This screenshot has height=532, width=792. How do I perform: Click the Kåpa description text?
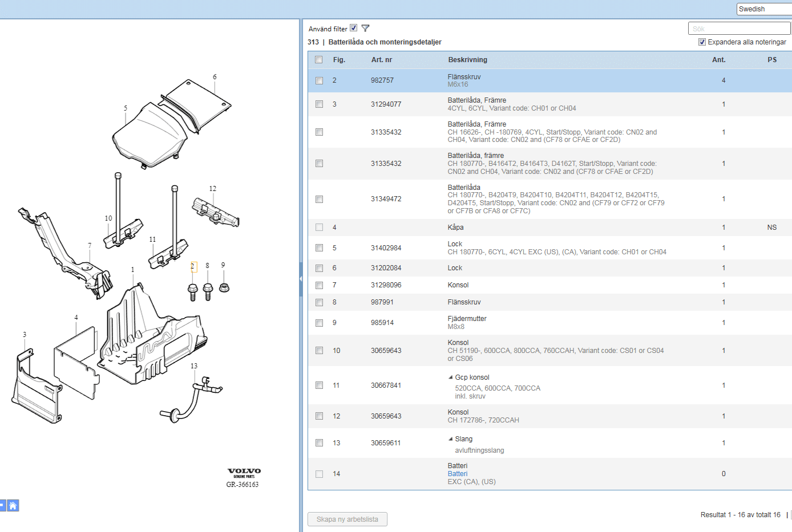click(x=456, y=228)
